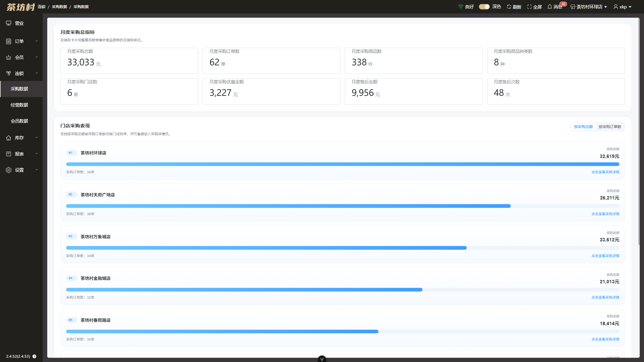Click the 采购订单数：38单 text
Image resolution: width=644 pixels, height=362 pixels.
pos(80,172)
